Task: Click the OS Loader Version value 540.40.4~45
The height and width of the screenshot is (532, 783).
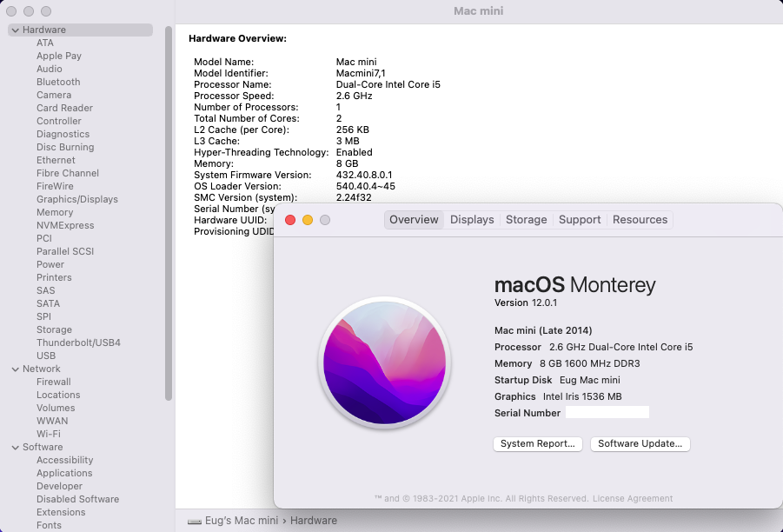Action: click(x=366, y=186)
